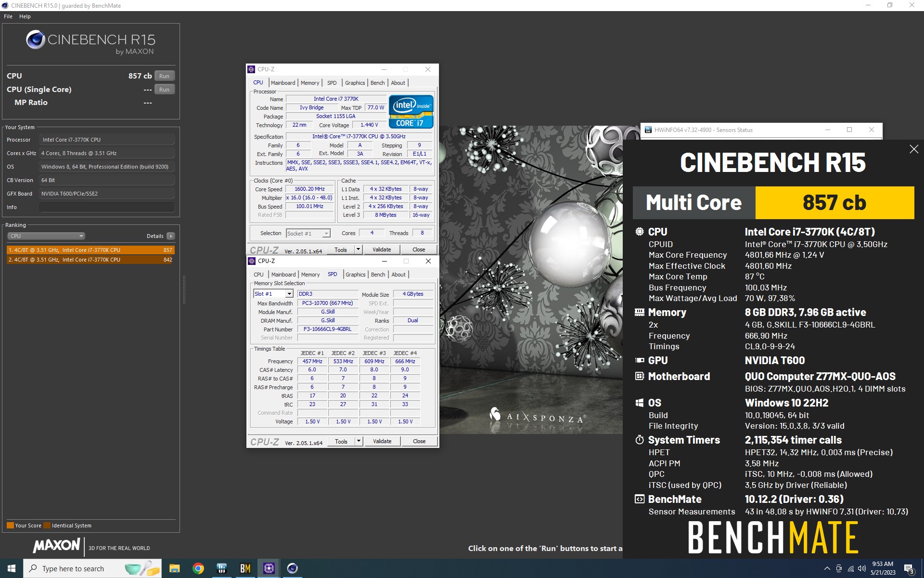Open the notification center icon
Viewport: 924px width, 578px height.
click(x=910, y=569)
